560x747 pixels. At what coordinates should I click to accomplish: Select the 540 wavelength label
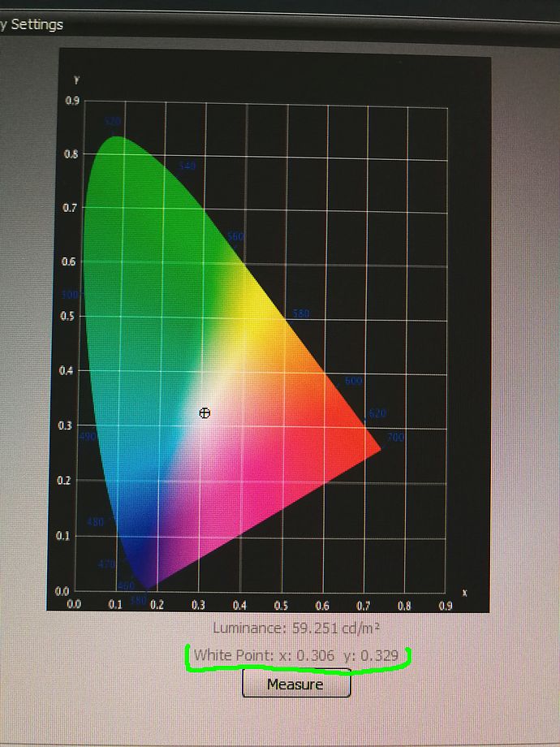click(187, 166)
